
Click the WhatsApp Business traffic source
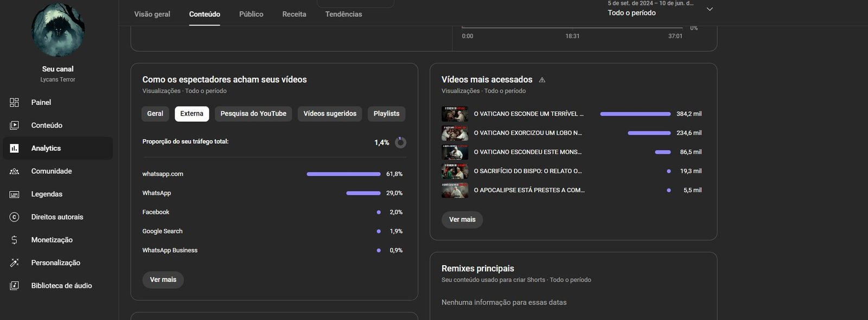click(170, 250)
